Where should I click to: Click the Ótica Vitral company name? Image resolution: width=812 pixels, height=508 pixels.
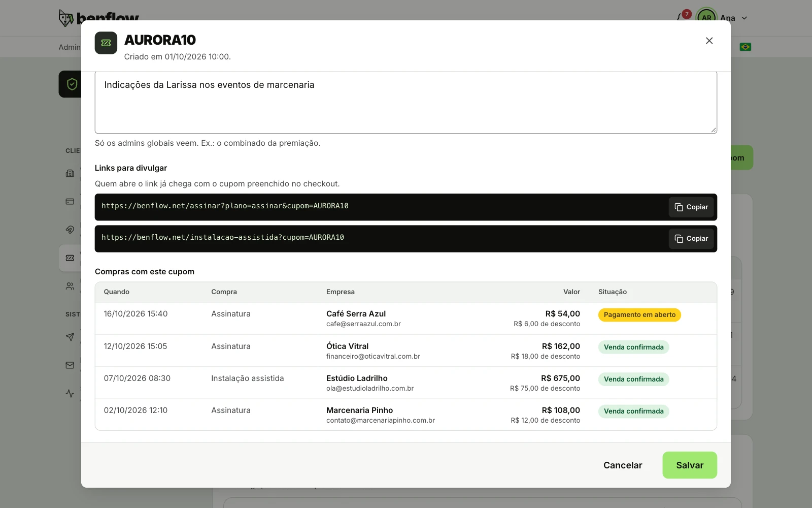pyautogui.click(x=348, y=346)
